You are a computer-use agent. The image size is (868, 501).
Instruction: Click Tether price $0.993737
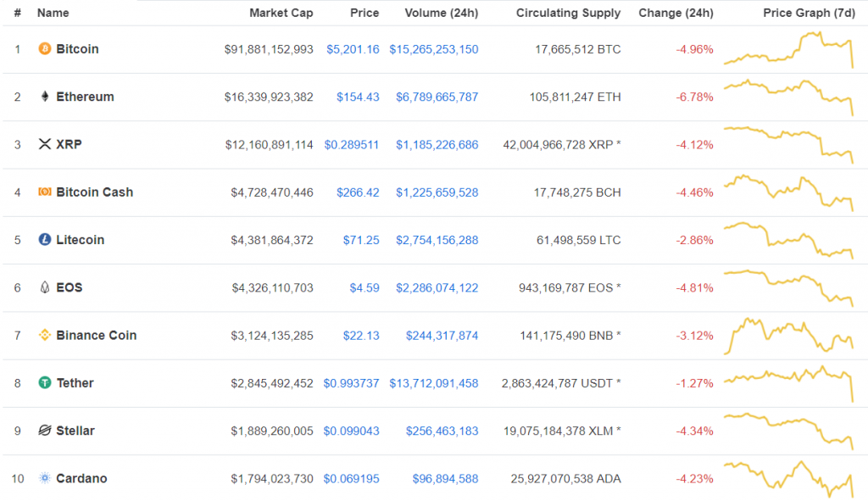point(352,383)
